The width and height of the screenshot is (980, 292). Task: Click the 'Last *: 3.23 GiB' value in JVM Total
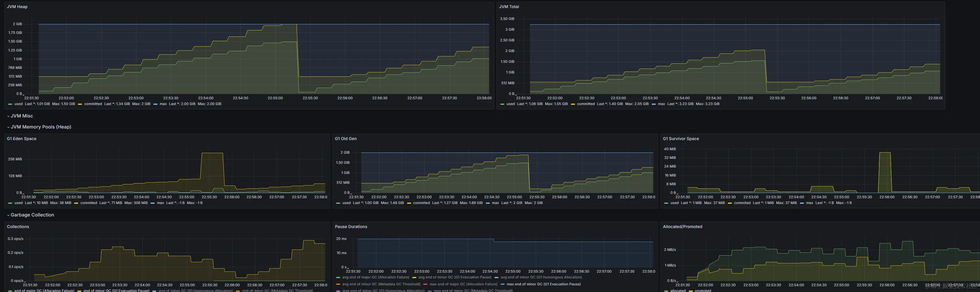[680, 104]
